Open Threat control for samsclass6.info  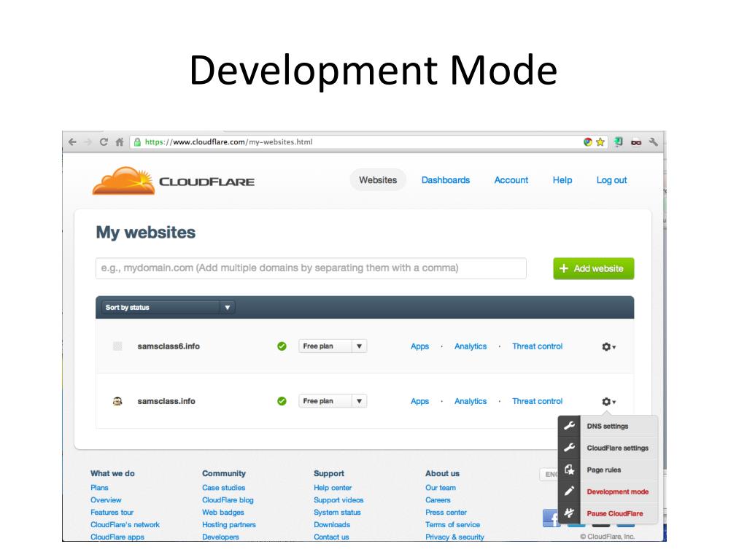point(537,346)
